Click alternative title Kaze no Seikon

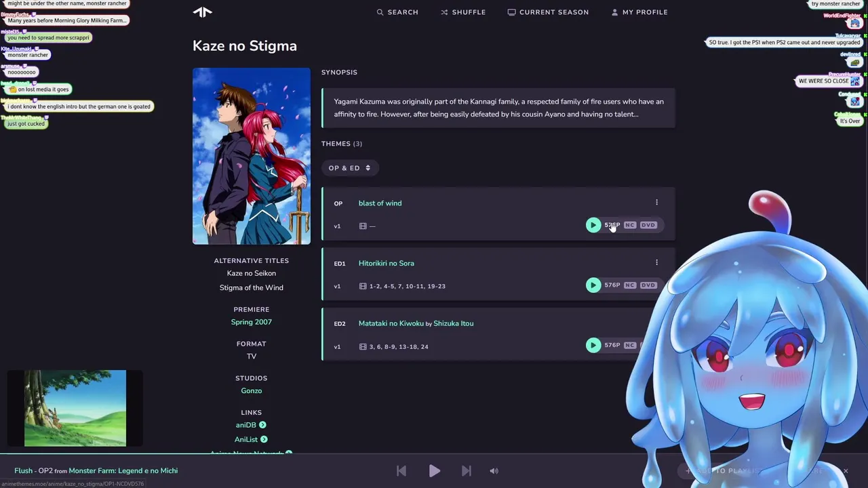[251, 274]
